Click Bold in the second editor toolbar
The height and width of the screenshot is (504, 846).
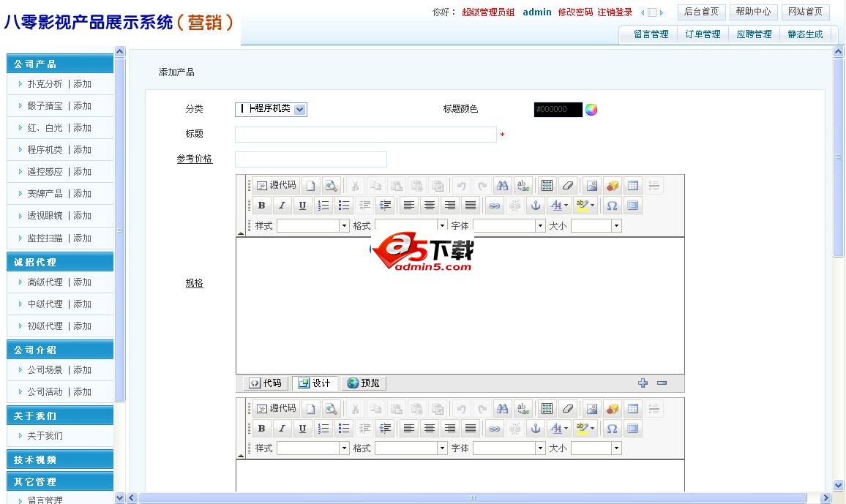click(262, 429)
